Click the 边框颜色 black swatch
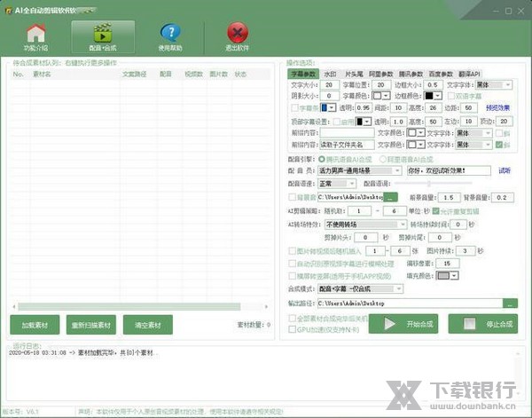532x418 pixels. 429,96
